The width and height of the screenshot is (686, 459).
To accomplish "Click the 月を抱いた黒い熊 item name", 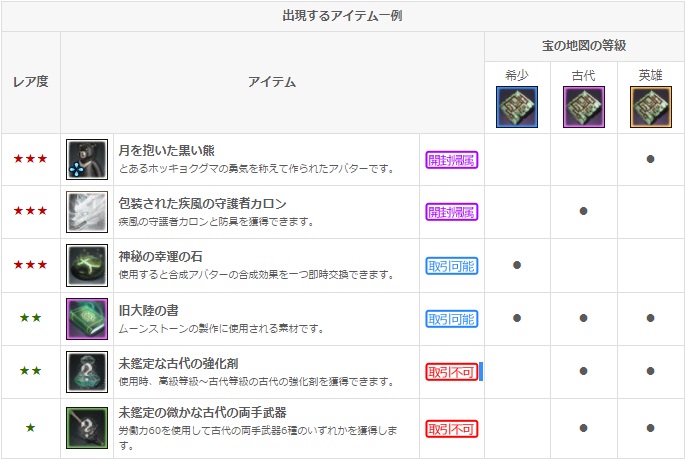I will pyautogui.click(x=169, y=150).
